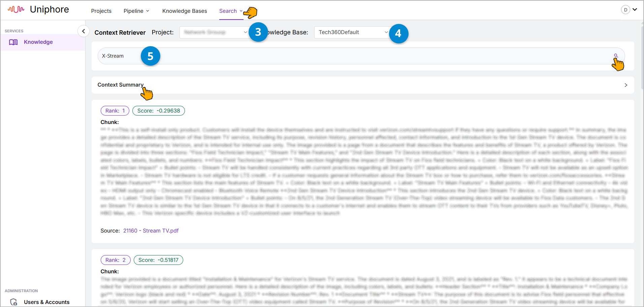This screenshot has width=644, height=307.
Task: Open the Projects menu item
Action: pos(101,11)
